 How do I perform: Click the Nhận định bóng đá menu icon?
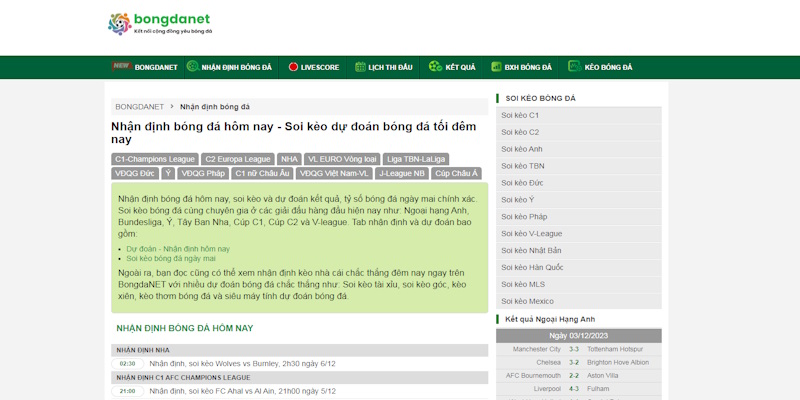(x=192, y=66)
